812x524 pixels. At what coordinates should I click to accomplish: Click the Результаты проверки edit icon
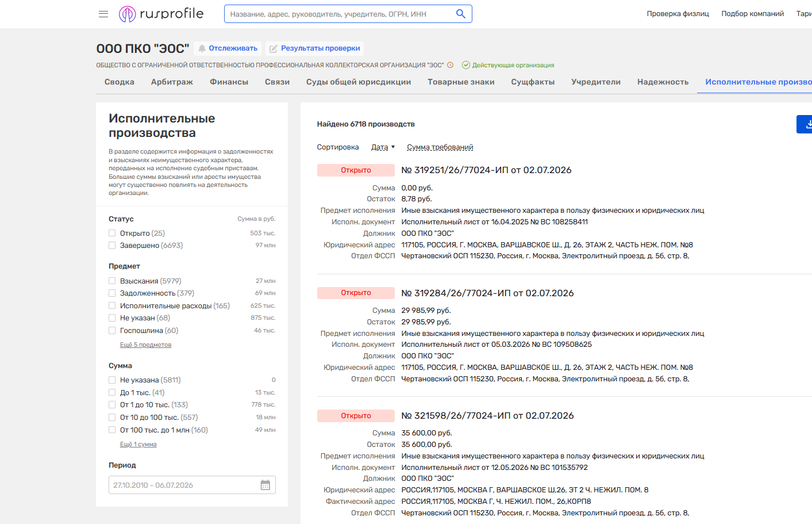coord(274,49)
